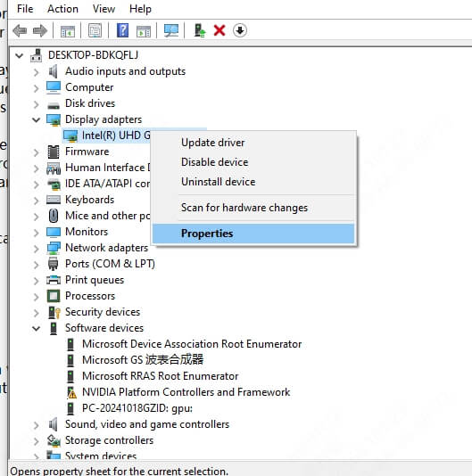Select the Monitors label
Viewport: 472px width, 476px height.
(x=87, y=232)
